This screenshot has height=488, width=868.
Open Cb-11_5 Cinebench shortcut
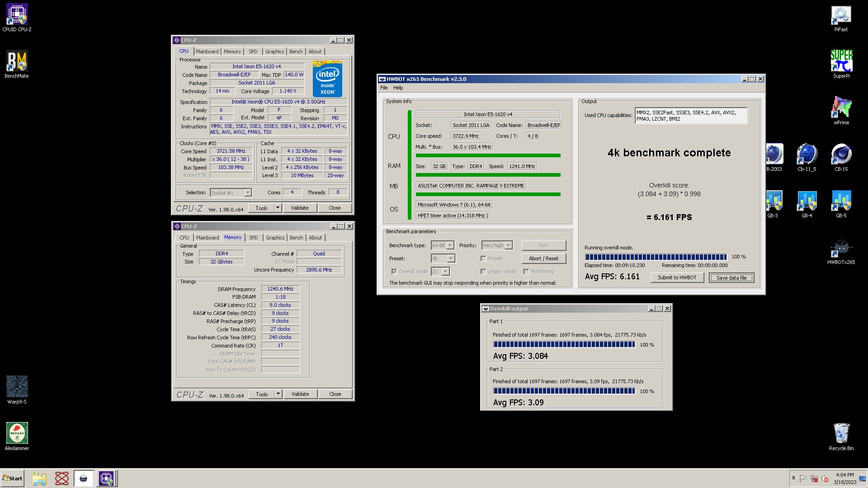807,158
